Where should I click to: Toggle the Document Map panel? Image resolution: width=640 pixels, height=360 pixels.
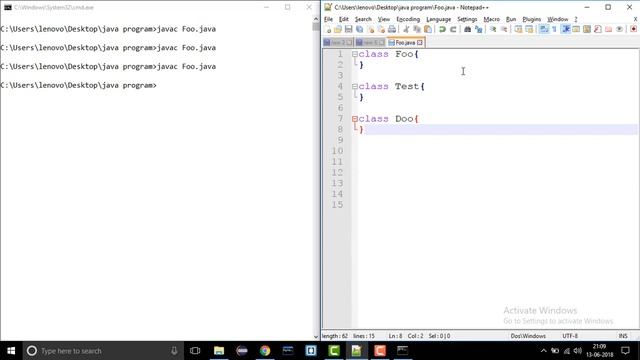click(587, 29)
